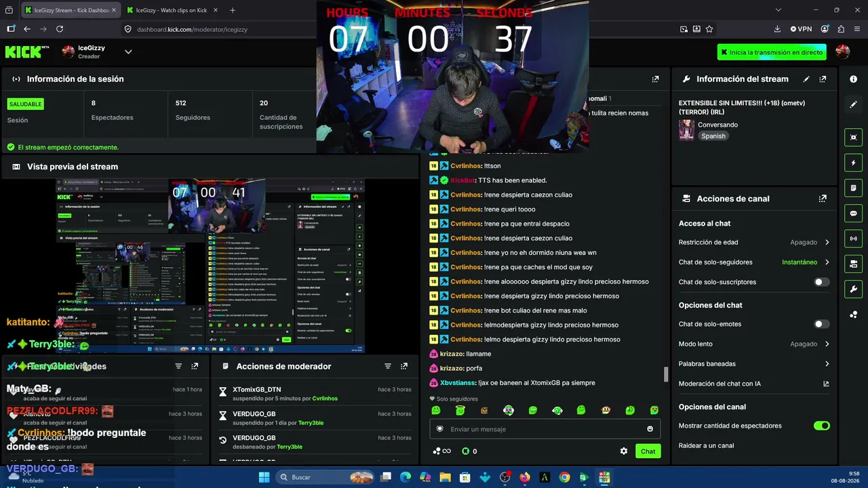Insert the first green smiling emote
Screen dimensions: 868x488
[x=436, y=410]
